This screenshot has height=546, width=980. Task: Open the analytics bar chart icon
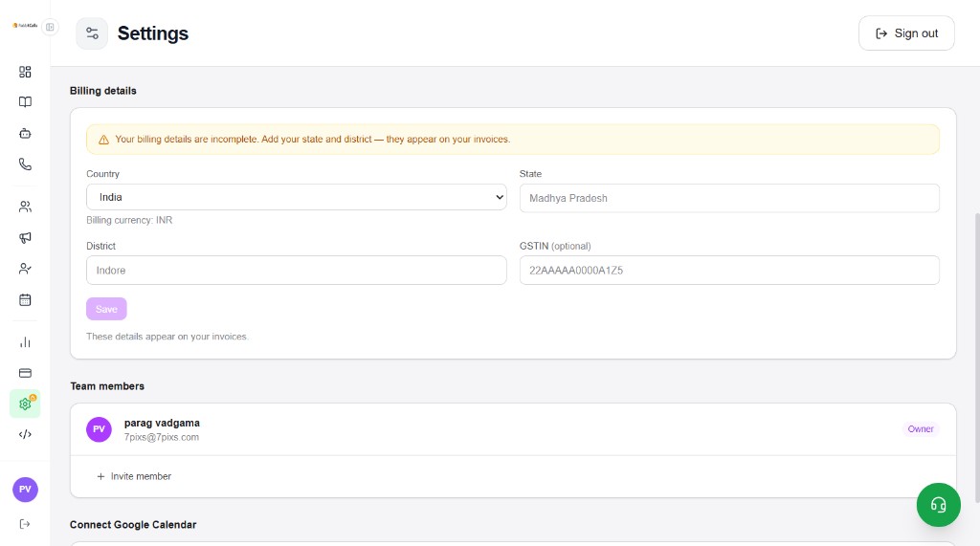pos(25,342)
